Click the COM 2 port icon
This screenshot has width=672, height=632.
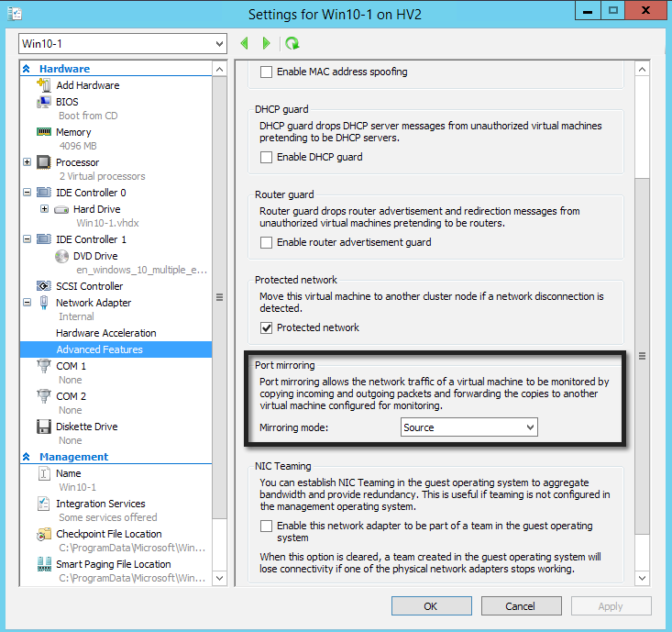44,395
